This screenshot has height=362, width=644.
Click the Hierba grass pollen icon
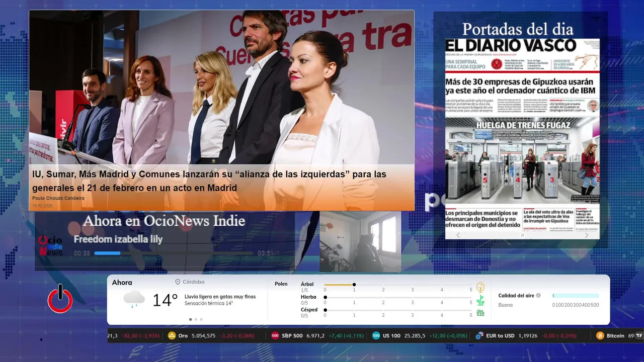(480, 300)
